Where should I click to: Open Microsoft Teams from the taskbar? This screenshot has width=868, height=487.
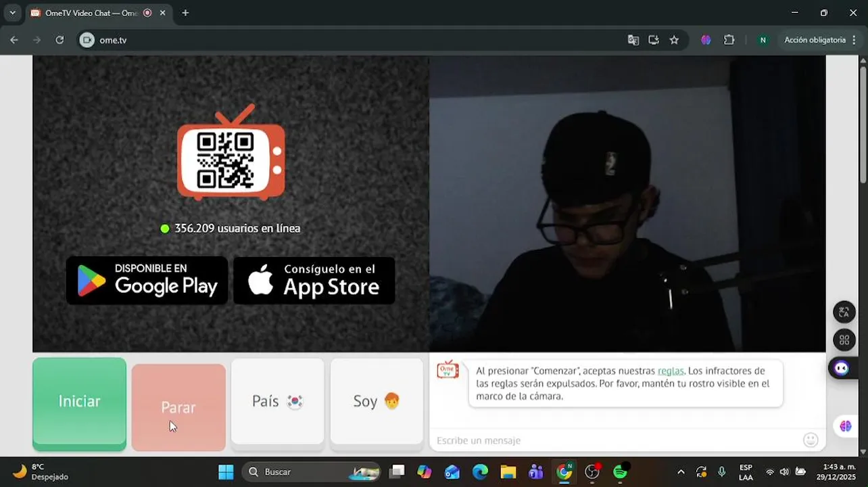pyautogui.click(x=536, y=471)
